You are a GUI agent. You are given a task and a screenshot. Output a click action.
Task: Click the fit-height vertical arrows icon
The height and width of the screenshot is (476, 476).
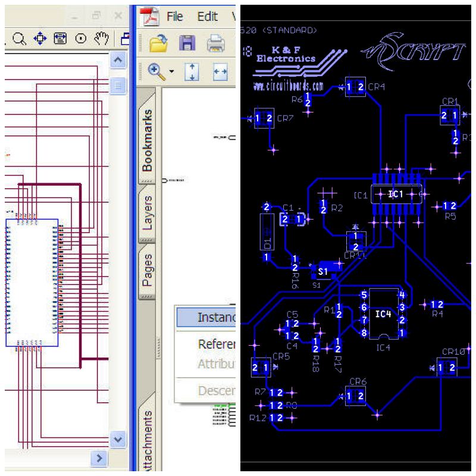[192, 72]
